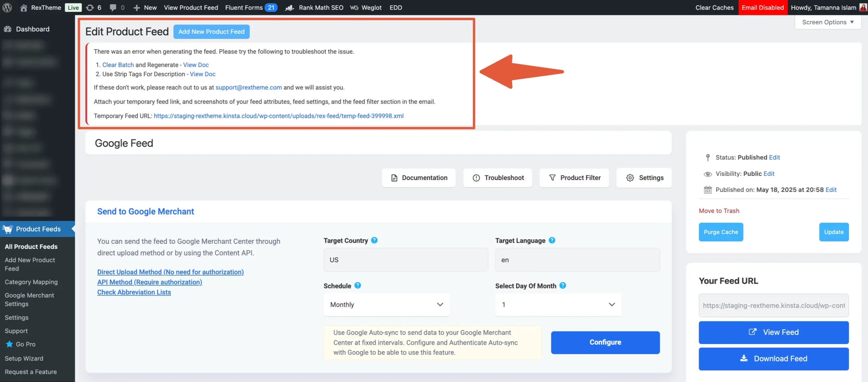Click the help icon beside Select Day Of Month
The height and width of the screenshot is (382, 868).
click(563, 285)
